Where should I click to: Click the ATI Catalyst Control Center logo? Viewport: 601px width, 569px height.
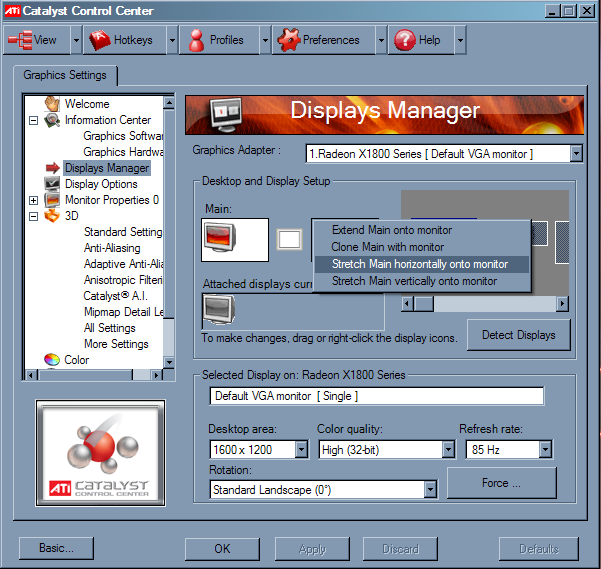(100, 453)
